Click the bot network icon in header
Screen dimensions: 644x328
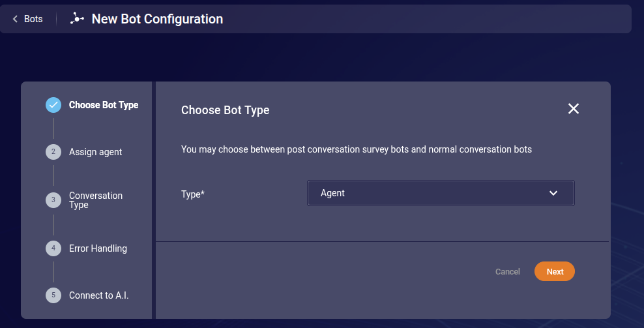pyautogui.click(x=77, y=18)
